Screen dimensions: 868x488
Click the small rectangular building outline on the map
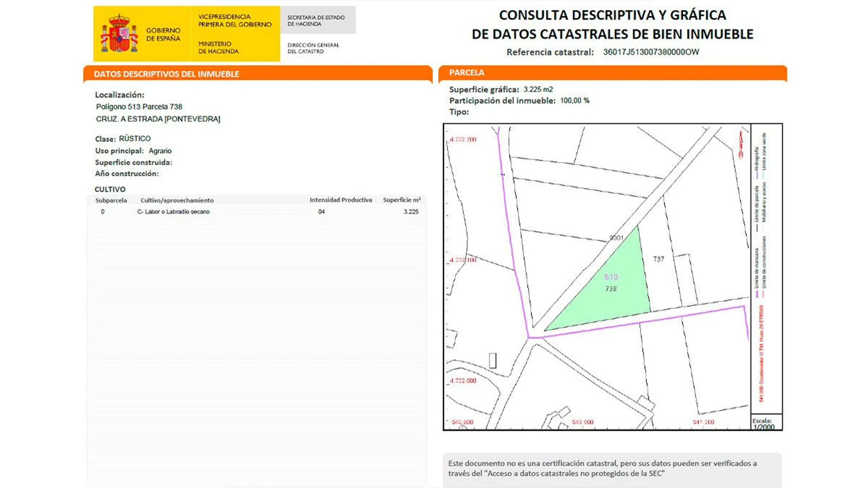click(x=492, y=360)
